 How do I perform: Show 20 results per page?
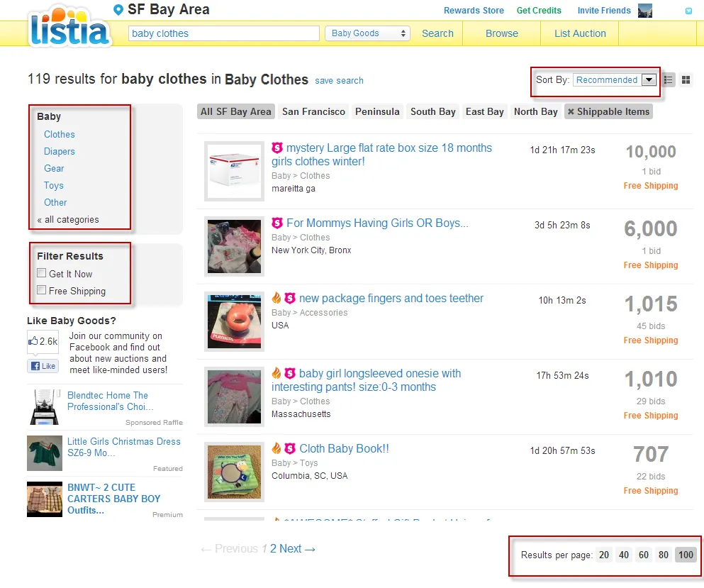point(604,555)
